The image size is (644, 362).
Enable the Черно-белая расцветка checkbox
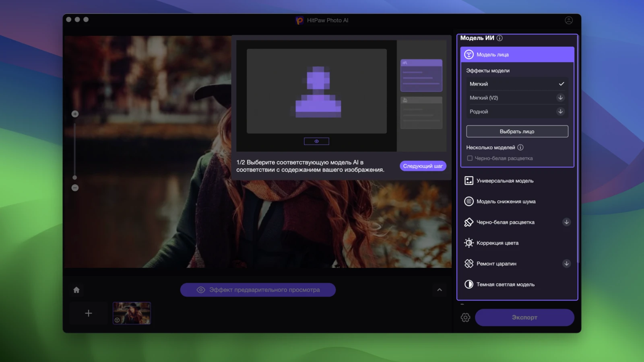tap(470, 158)
